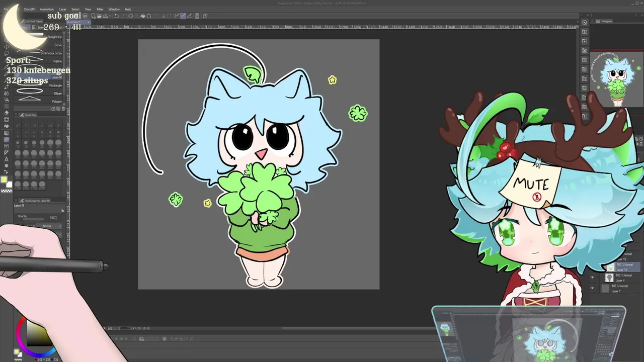Select the highlighted Figure tool
This screenshot has height=362, width=644.
coord(7,139)
